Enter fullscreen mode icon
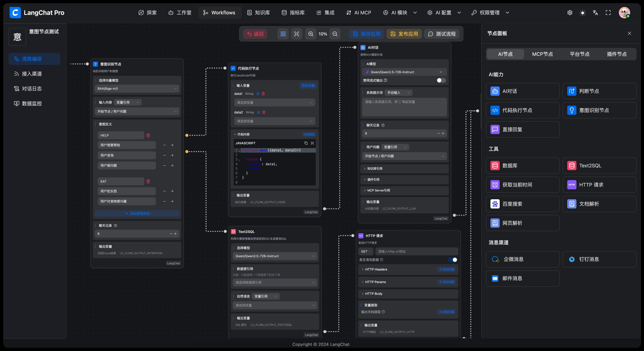 point(608,13)
